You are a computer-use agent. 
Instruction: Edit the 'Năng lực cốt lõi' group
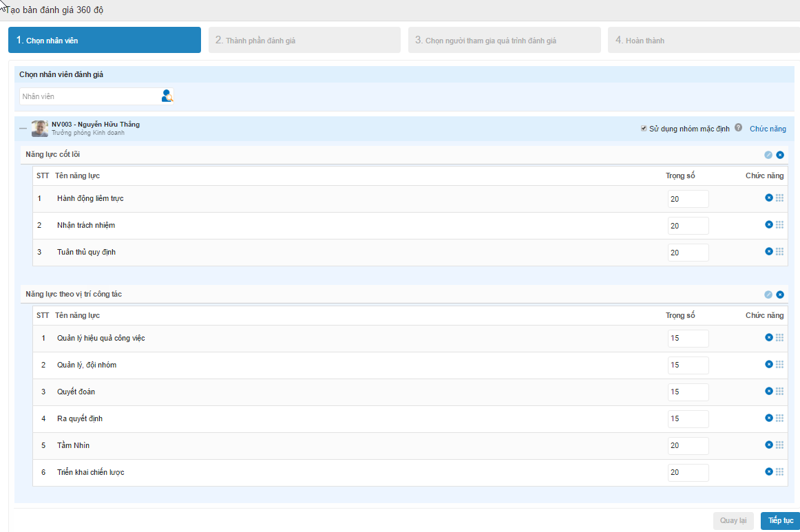(768, 155)
